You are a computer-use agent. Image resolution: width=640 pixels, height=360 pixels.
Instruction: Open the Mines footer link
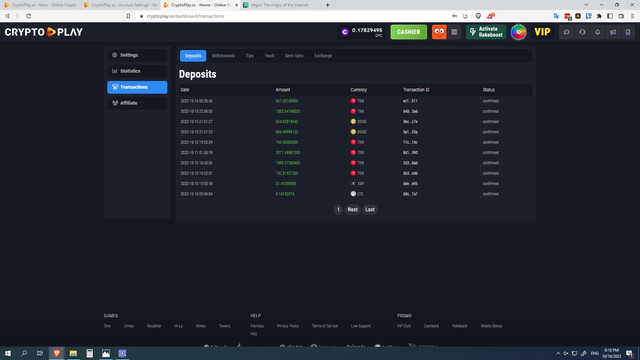pyautogui.click(x=200, y=326)
